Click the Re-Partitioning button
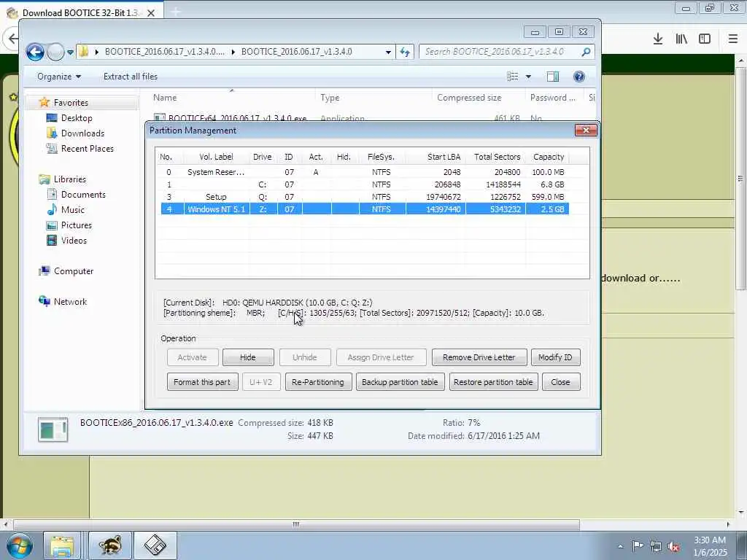The width and height of the screenshot is (747, 560). pyautogui.click(x=318, y=382)
